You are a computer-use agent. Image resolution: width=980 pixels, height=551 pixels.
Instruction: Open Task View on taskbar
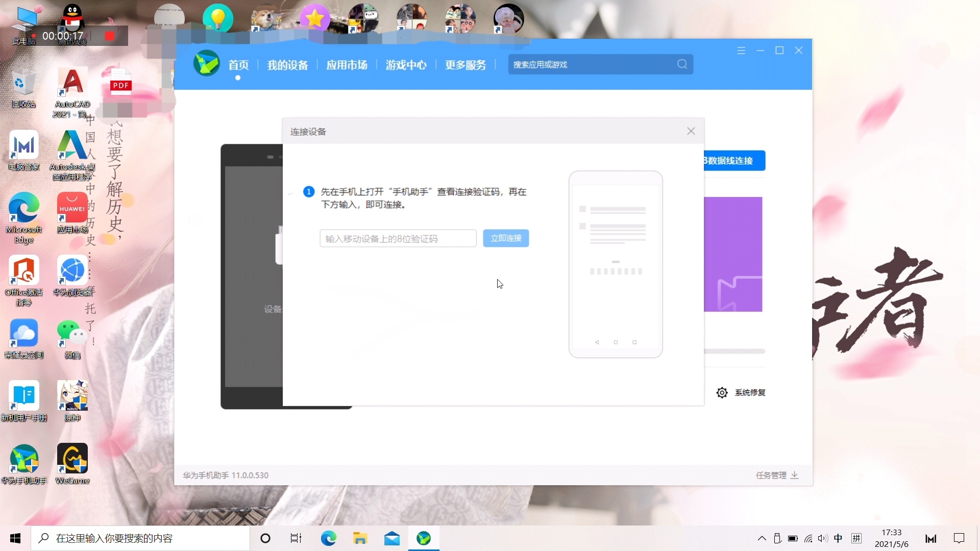pyautogui.click(x=296, y=538)
